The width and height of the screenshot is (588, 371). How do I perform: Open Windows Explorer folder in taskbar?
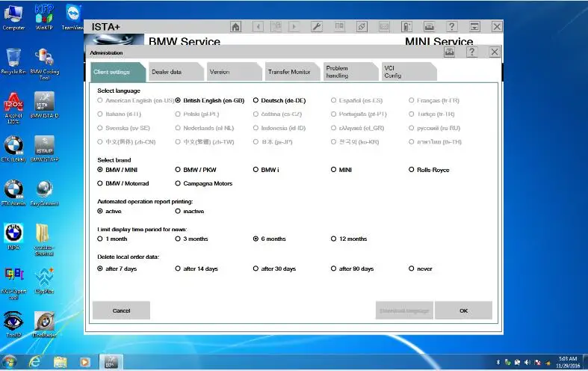point(60,362)
